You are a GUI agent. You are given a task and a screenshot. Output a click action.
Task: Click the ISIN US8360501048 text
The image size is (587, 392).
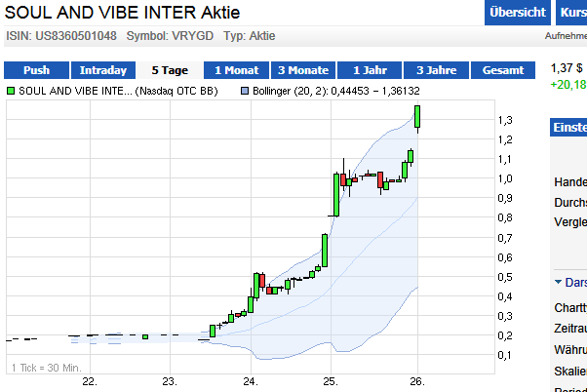[x=61, y=36]
